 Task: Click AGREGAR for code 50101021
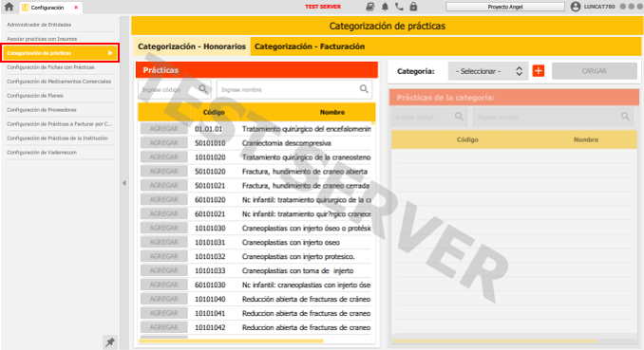coord(164,186)
